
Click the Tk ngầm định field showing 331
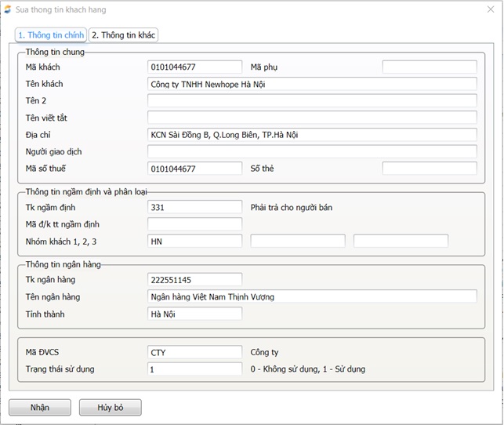click(194, 207)
